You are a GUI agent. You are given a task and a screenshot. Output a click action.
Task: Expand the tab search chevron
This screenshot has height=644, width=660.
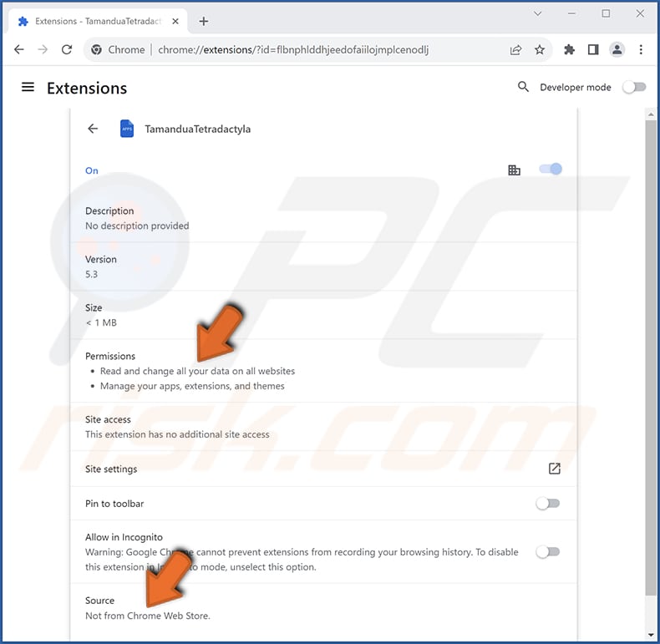click(537, 14)
